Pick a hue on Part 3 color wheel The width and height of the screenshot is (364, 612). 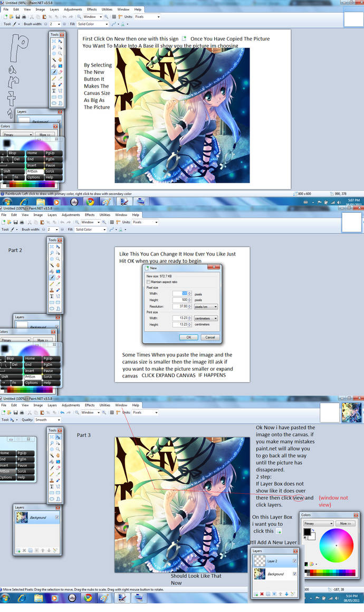click(x=336, y=545)
